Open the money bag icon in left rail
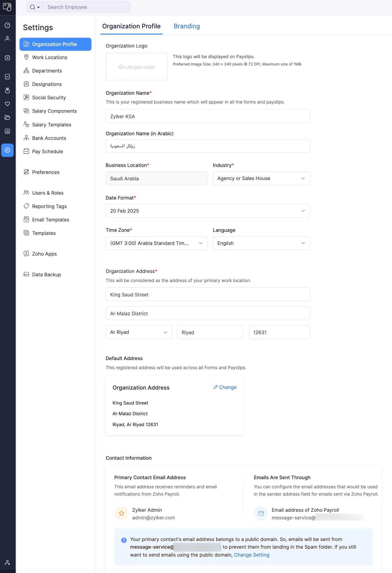392x573 pixels. click(8, 90)
